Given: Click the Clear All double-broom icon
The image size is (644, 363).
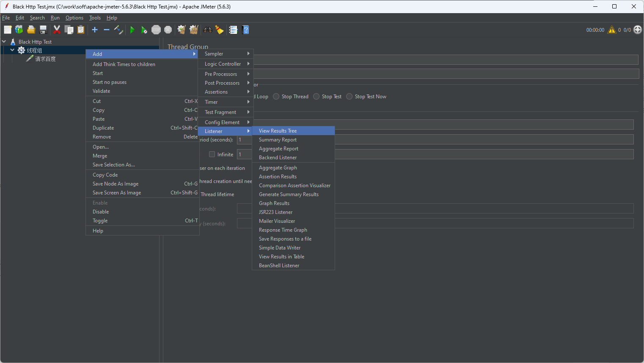Looking at the screenshot, I should (x=194, y=30).
